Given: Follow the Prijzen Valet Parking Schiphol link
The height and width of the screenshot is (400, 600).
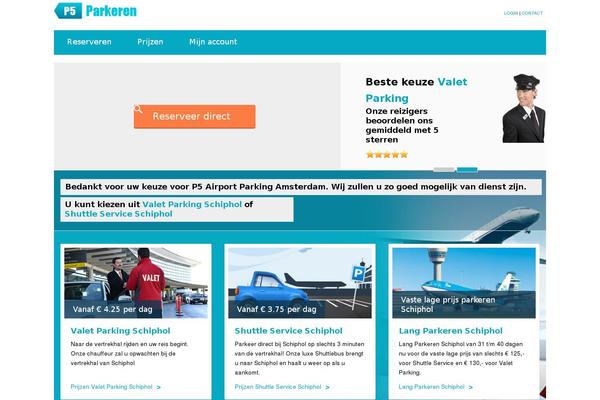Looking at the screenshot, I should click(x=111, y=387).
